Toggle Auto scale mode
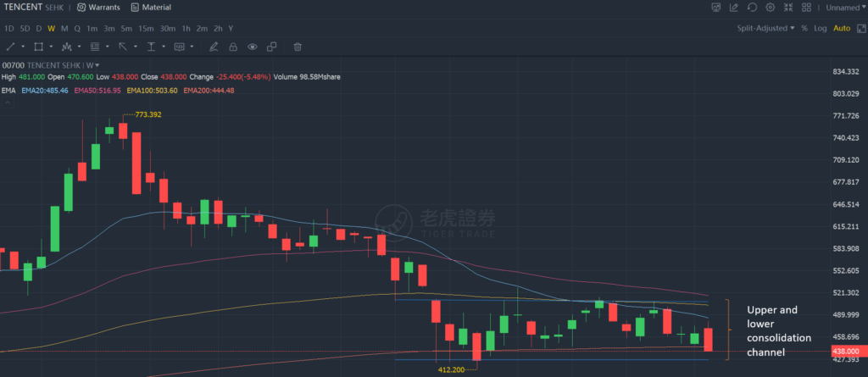Image resolution: width=868 pixels, height=377 pixels. [842, 28]
